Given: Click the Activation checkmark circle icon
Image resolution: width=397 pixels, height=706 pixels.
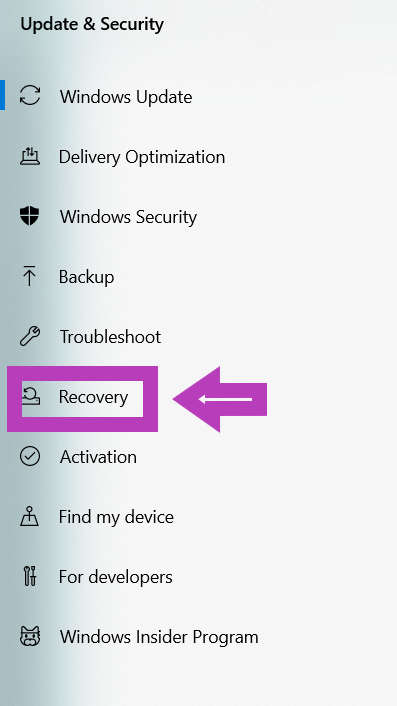Looking at the screenshot, I should click(x=30, y=456).
